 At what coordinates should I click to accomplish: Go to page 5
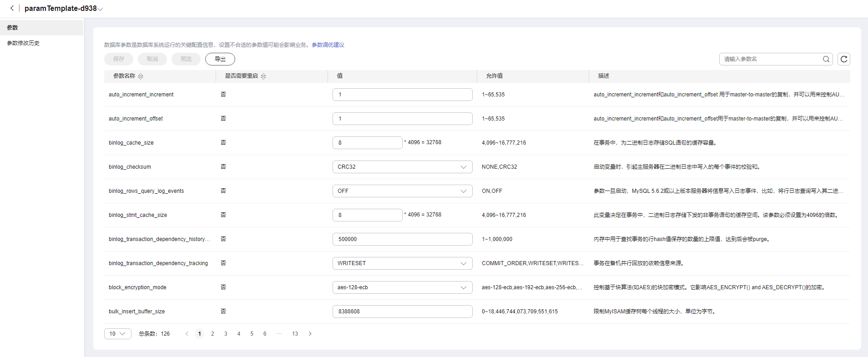pyautogui.click(x=252, y=334)
